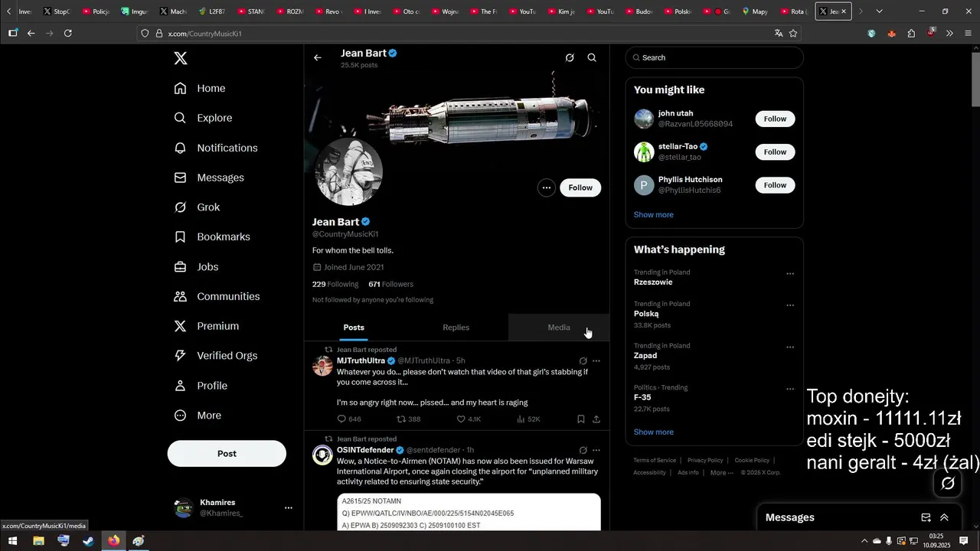Like the MJTruthUltra post
Image resolution: width=980 pixels, height=551 pixels.
(x=469, y=419)
